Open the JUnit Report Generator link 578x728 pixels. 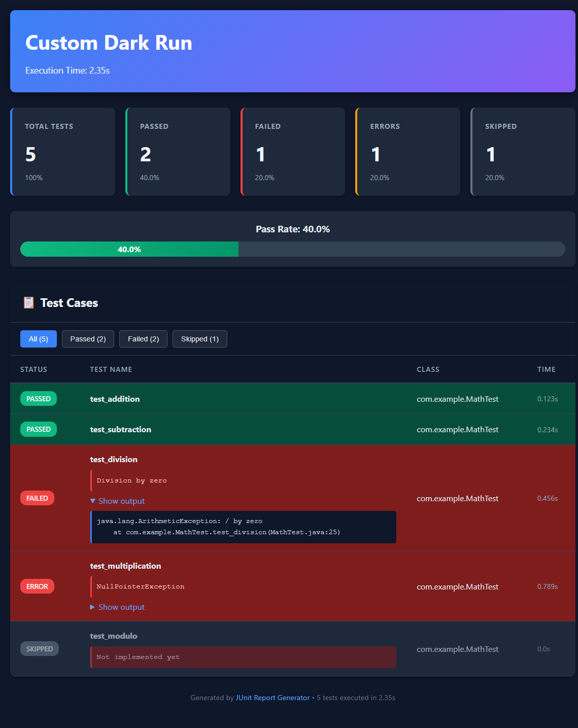click(273, 698)
